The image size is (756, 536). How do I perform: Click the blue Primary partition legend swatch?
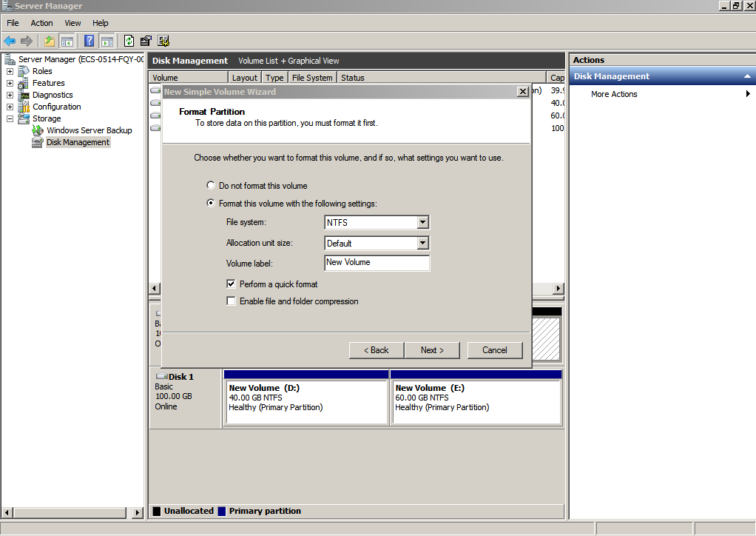click(x=222, y=512)
